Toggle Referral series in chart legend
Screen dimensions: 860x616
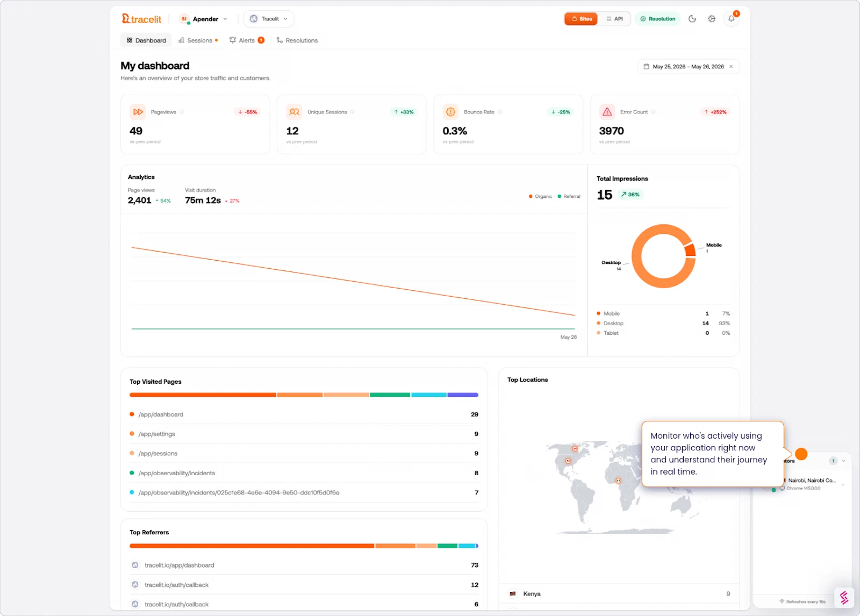(x=569, y=197)
